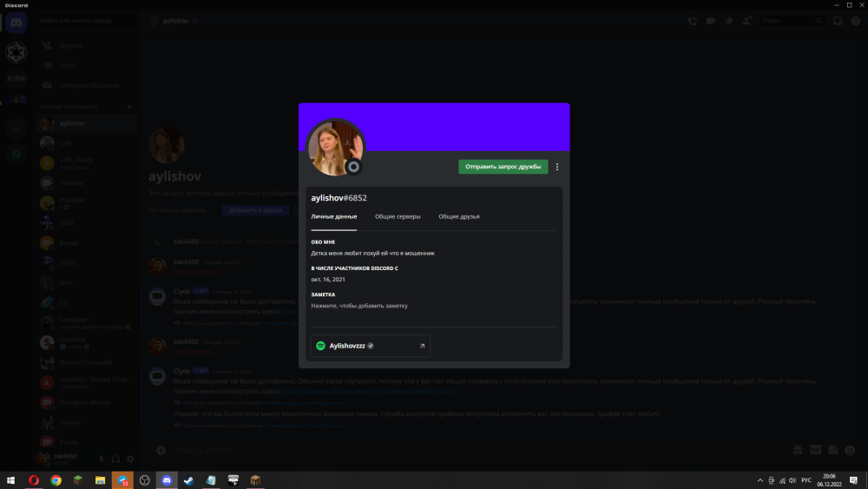Show pinned messages via the pin icon

pos(729,21)
